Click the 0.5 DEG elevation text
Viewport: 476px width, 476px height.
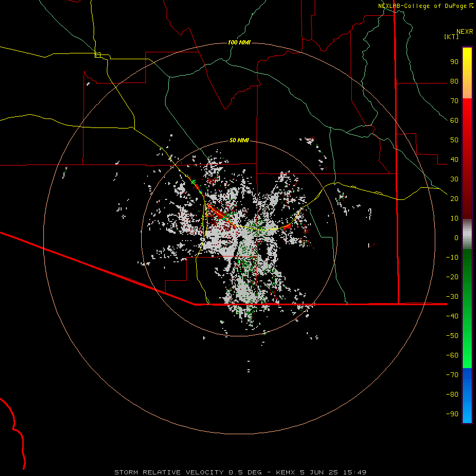[x=245, y=472]
